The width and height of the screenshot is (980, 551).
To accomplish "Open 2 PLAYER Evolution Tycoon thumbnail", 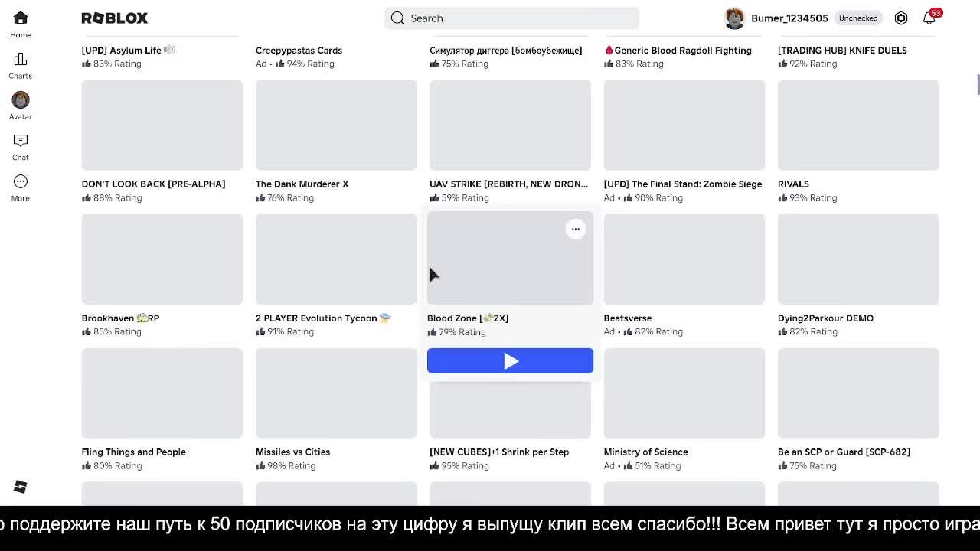I will coord(336,259).
